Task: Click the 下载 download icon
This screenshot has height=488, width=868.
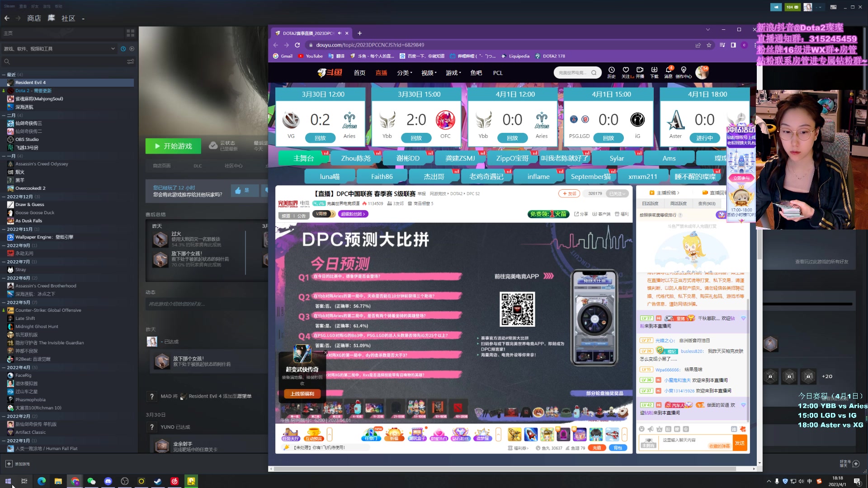Action: [654, 70]
